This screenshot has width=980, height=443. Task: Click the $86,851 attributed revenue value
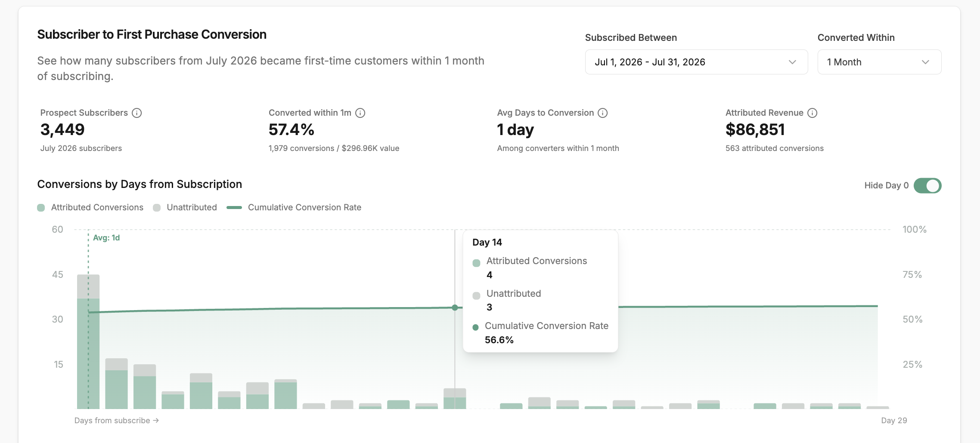pos(755,129)
